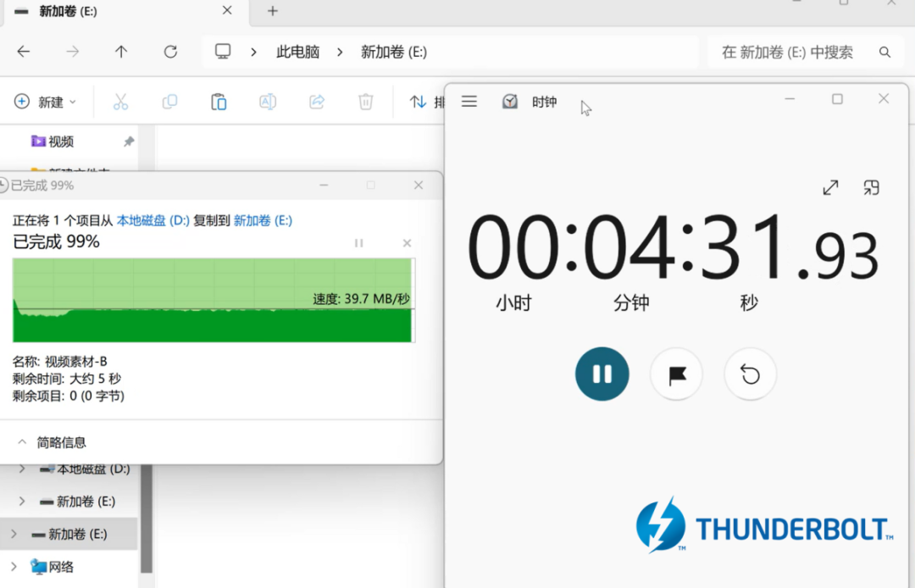Cancel the copy with the small X
This screenshot has height=588, width=915.
click(x=407, y=243)
